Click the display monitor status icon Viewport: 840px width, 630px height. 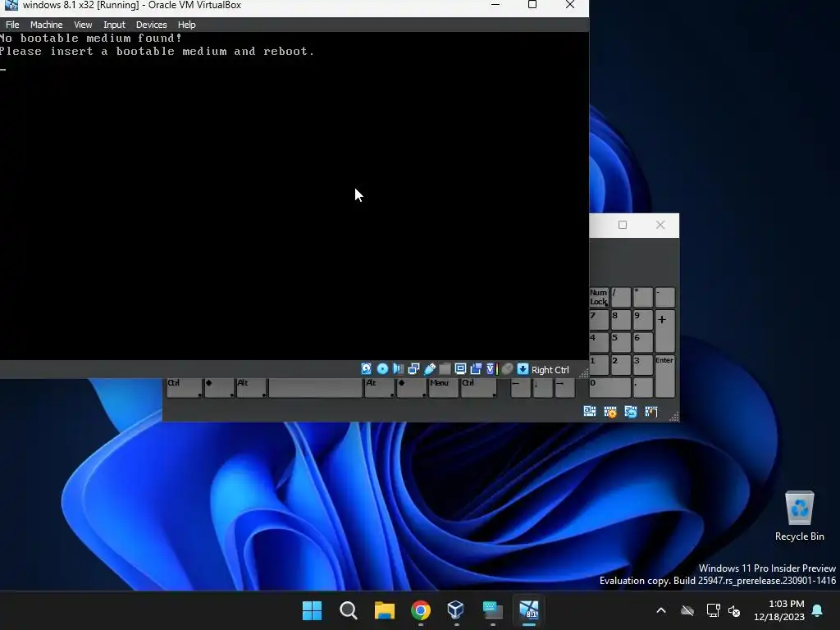coord(460,368)
